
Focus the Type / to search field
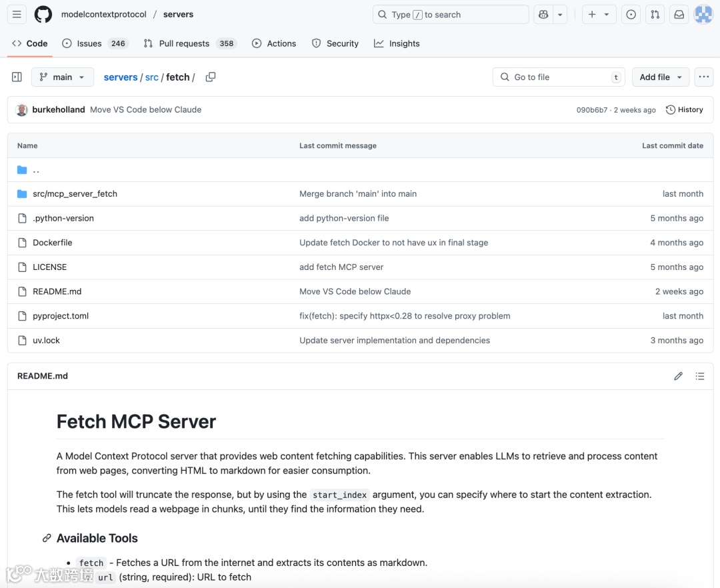(451, 15)
